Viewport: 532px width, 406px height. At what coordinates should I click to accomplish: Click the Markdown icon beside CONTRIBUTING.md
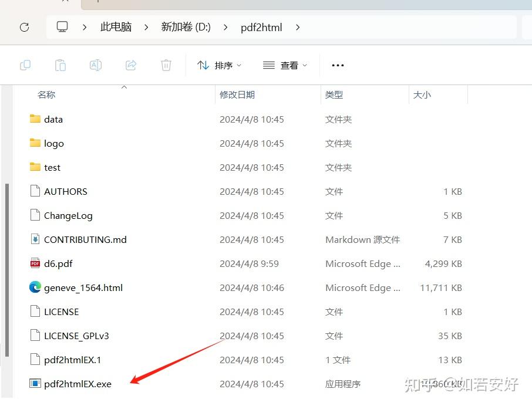tap(35, 239)
